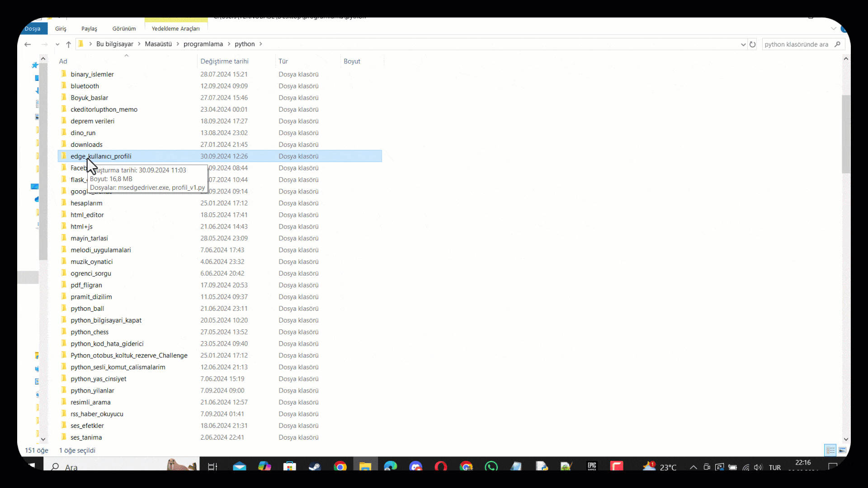Sort by the Tür column header
This screenshot has width=868, height=488.
pyautogui.click(x=283, y=61)
